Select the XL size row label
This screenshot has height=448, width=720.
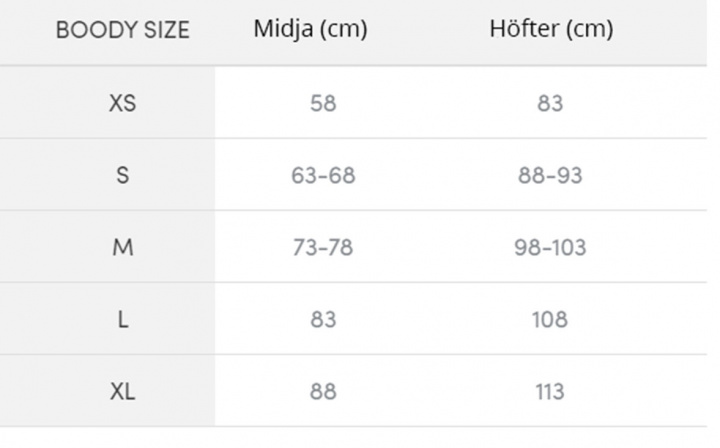(x=123, y=392)
